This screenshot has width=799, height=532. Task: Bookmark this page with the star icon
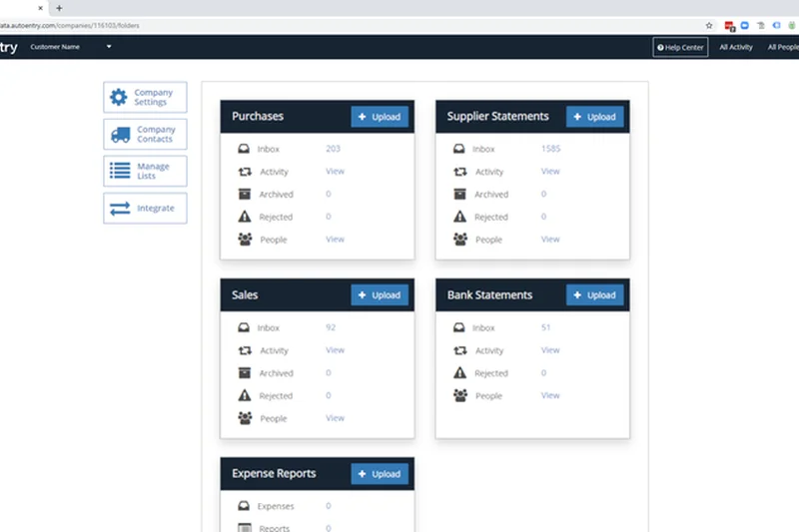[709, 25]
